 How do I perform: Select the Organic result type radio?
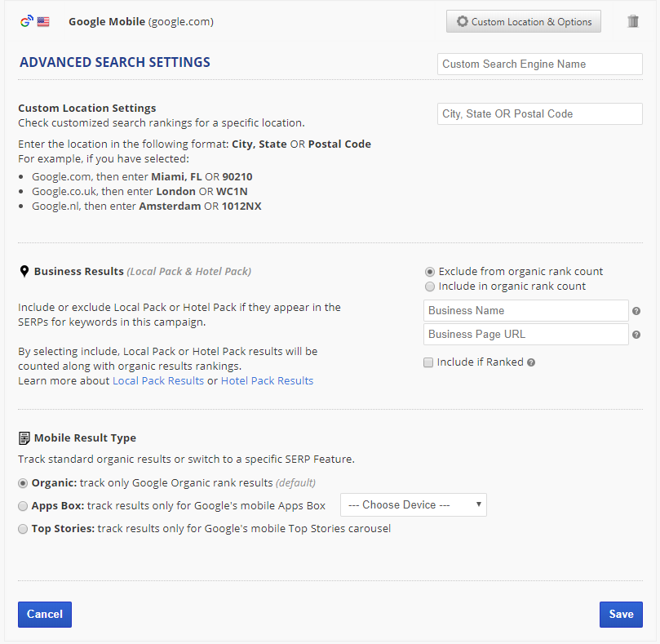tap(24, 483)
